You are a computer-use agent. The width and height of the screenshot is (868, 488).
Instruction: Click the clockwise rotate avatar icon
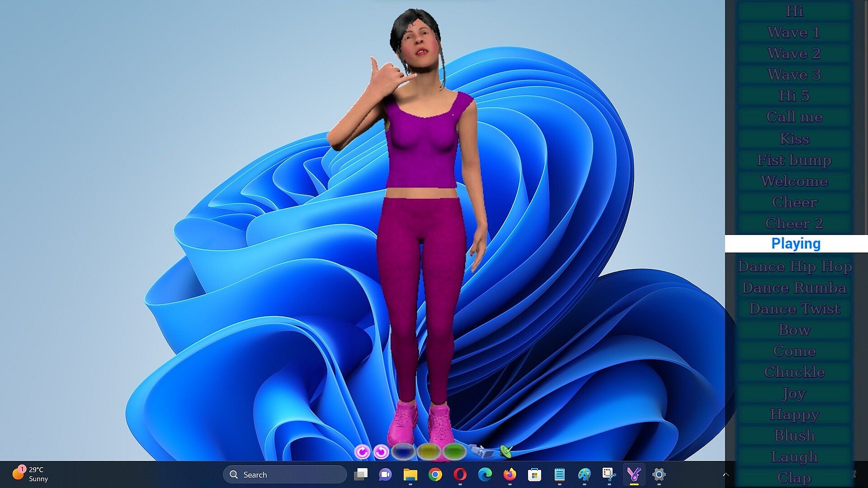click(362, 451)
